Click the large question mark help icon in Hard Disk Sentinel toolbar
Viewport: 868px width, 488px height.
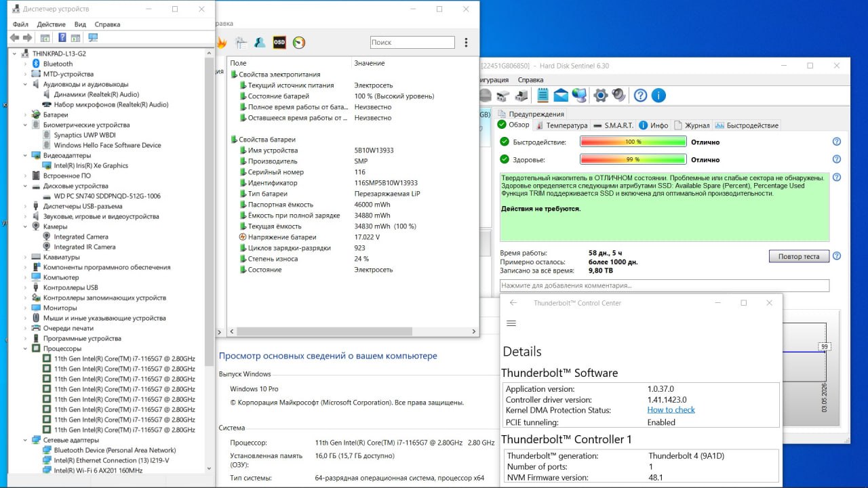(x=640, y=95)
